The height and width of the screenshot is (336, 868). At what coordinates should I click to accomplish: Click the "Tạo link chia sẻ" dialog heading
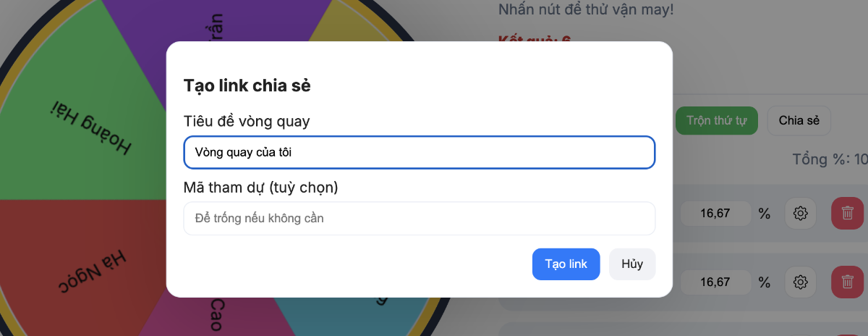point(247,85)
